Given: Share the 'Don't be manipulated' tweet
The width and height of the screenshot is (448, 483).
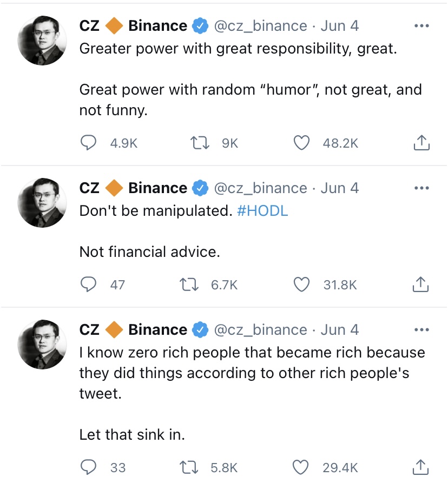Looking at the screenshot, I should 421,284.
